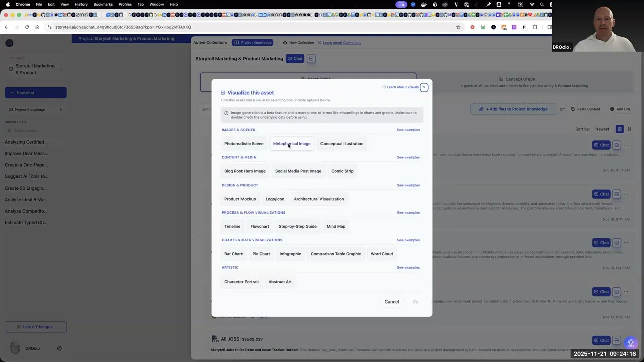Choose the Comic Strip option
644x362 pixels.
[x=342, y=171]
